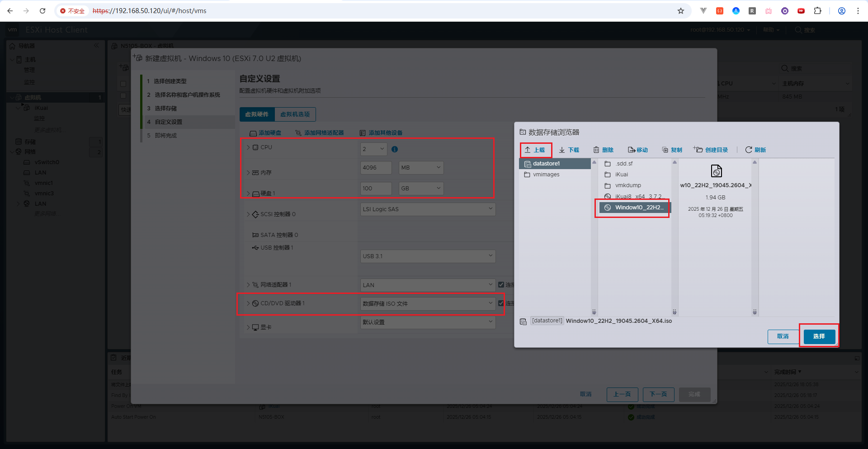The width and height of the screenshot is (868, 449).
Task: Click the upload (上载) icon in datastore browser
Action: point(528,150)
